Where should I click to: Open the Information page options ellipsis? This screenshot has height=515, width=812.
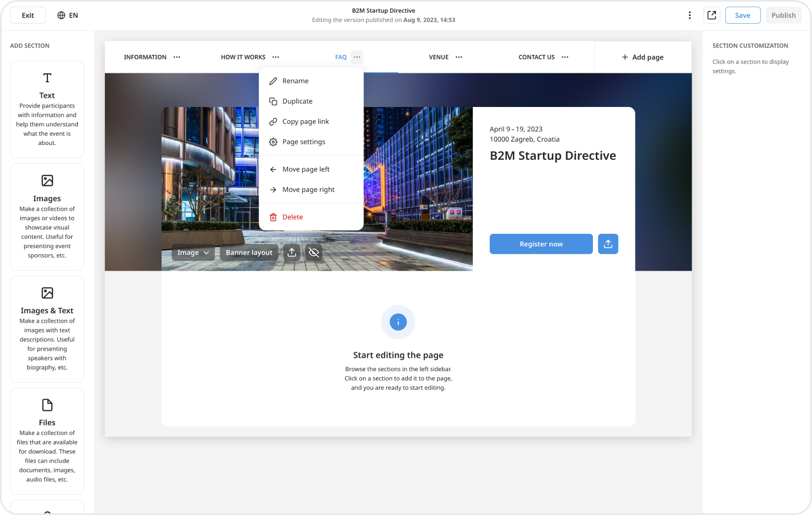(177, 57)
